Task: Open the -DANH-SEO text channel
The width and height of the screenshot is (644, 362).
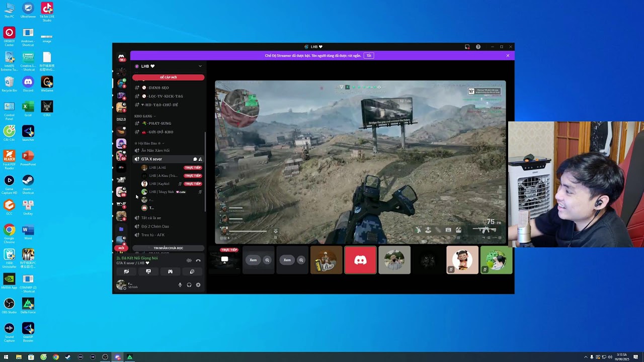Action: [169, 87]
